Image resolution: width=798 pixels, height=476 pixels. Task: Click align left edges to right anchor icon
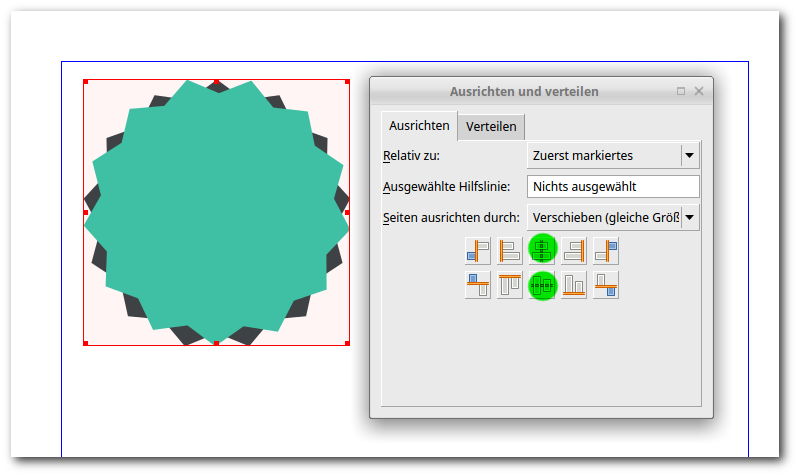[606, 249]
